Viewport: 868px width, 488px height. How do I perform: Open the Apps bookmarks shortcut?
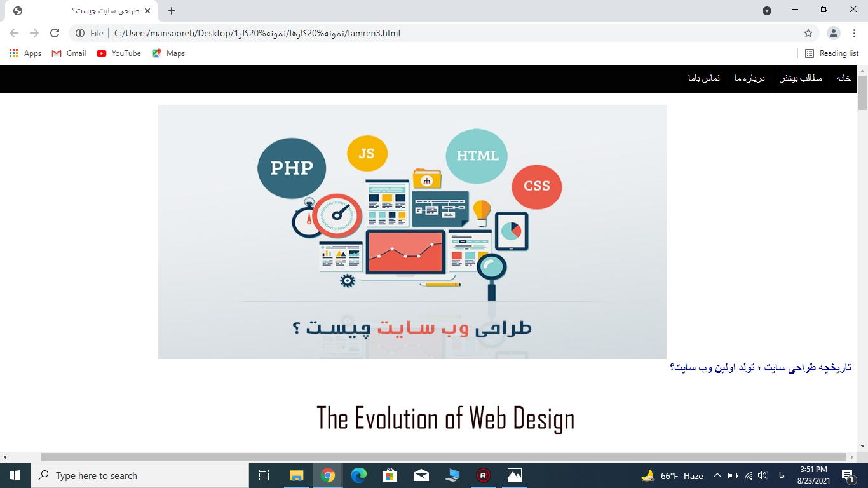pyautogui.click(x=25, y=53)
